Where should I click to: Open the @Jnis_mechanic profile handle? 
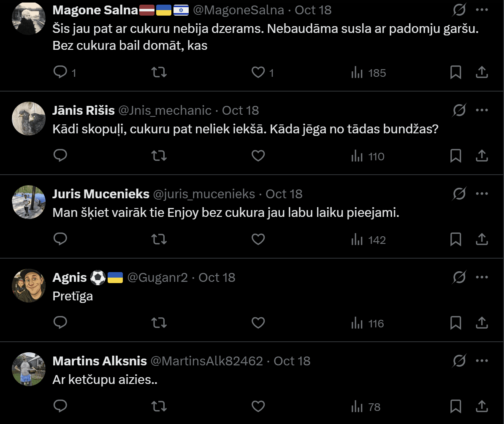165,110
